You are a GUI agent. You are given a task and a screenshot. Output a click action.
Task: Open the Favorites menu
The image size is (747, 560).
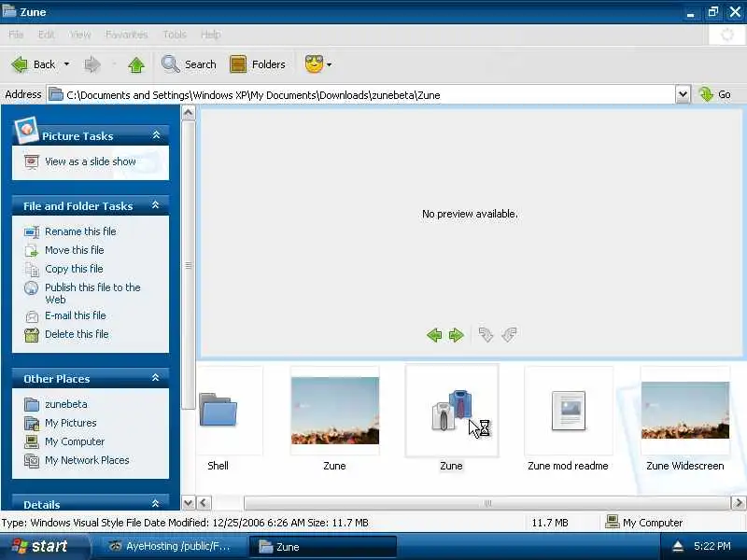click(x=127, y=35)
